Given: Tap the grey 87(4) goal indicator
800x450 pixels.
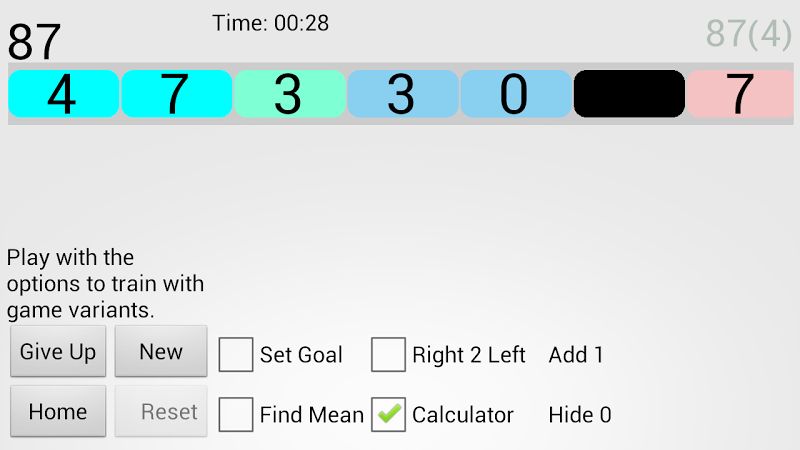Looking at the screenshot, I should [748, 33].
